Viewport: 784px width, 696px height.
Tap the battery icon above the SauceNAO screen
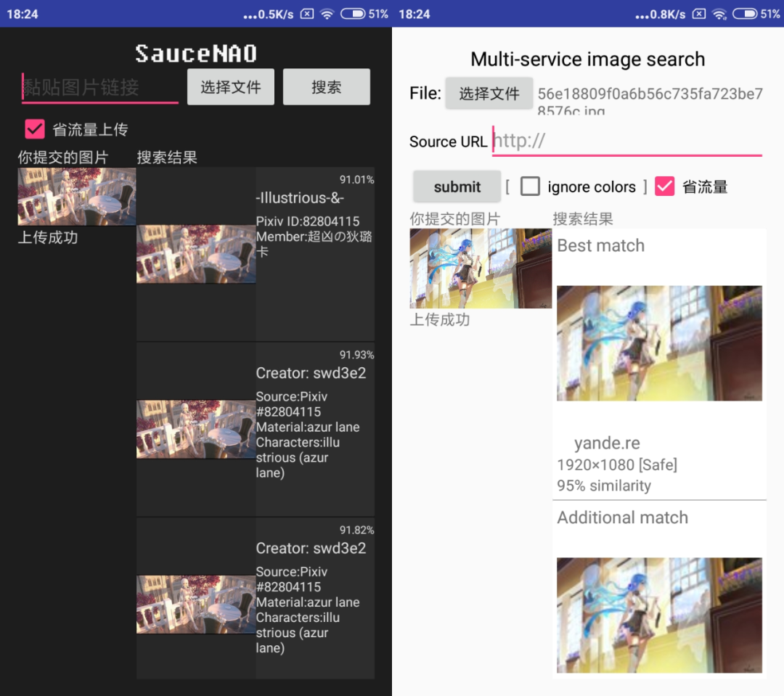point(353,14)
